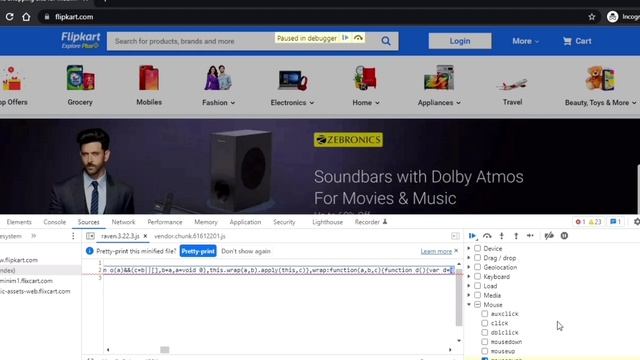Switch to the Network tab

[x=123, y=222]
